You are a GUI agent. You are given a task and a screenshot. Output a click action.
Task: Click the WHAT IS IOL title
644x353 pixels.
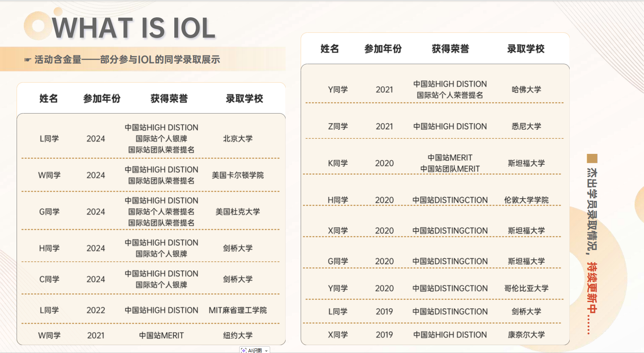pyautogui.click(x=134, y=28)
